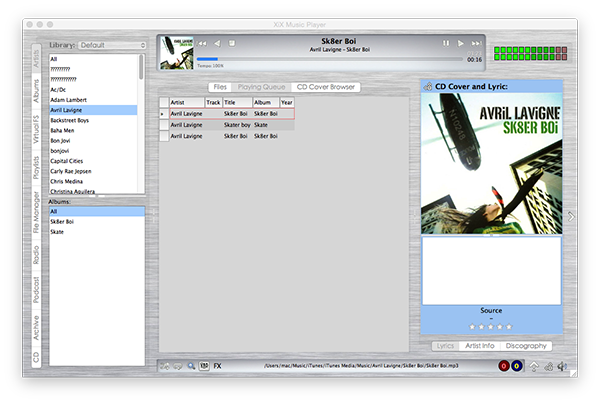Open the File Manager side tab
The height and width of the screenshot is (404, 600).
(36, 212)
